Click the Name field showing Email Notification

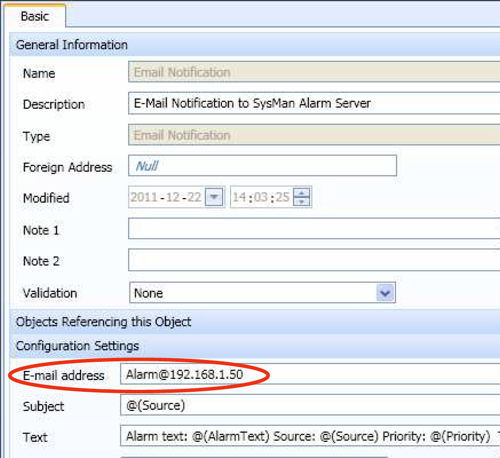coord(314,72)
